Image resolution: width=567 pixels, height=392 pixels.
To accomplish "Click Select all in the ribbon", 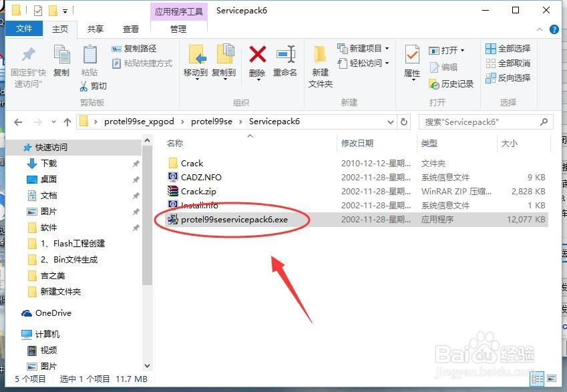I will [508, 49].
